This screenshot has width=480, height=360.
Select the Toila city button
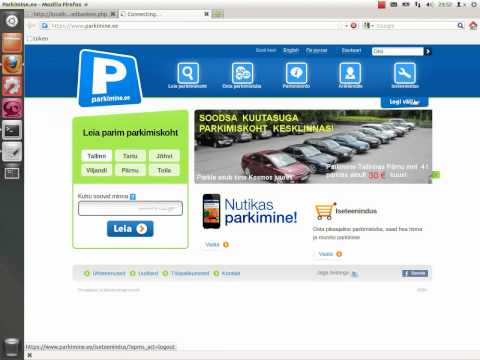164,170
